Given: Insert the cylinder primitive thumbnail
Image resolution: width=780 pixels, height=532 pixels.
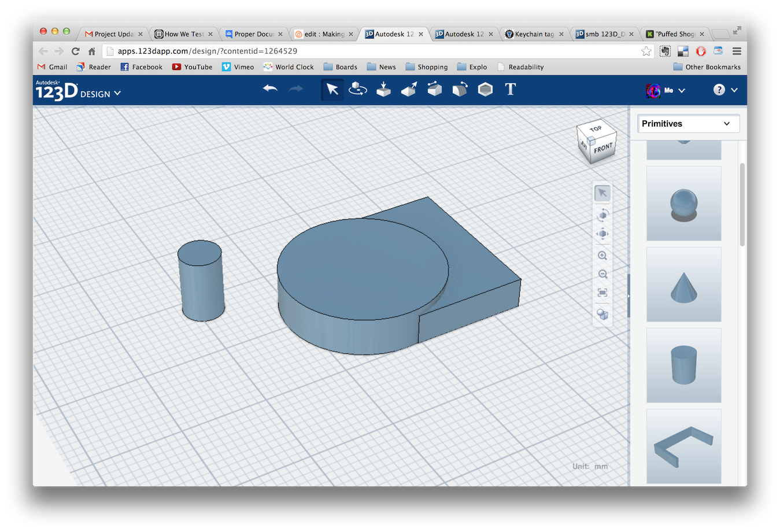Looking at the screenshot, I should (x=683, y=365).
